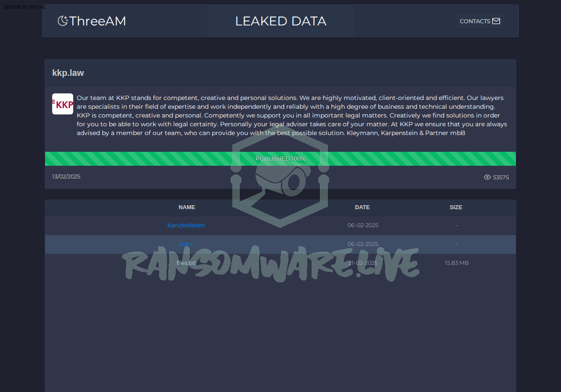Click the LEAKED DATA header
Viewport: 561px width, 392px height.
pyautogui.click(x=280, y=21)
